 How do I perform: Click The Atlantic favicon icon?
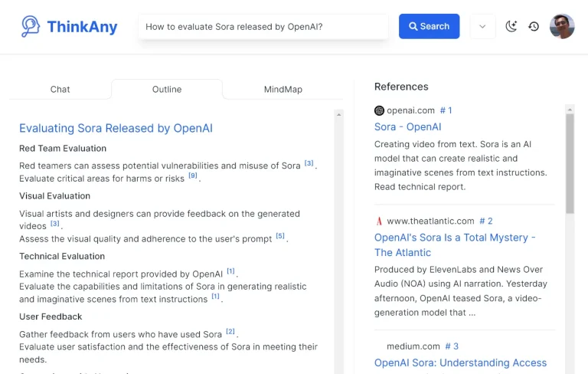tap(379, 221)
